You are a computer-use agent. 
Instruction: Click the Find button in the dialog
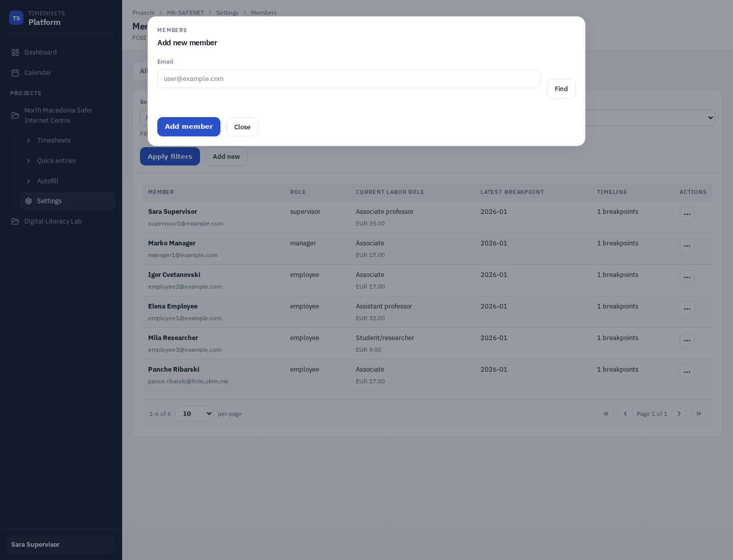(561, 89)
